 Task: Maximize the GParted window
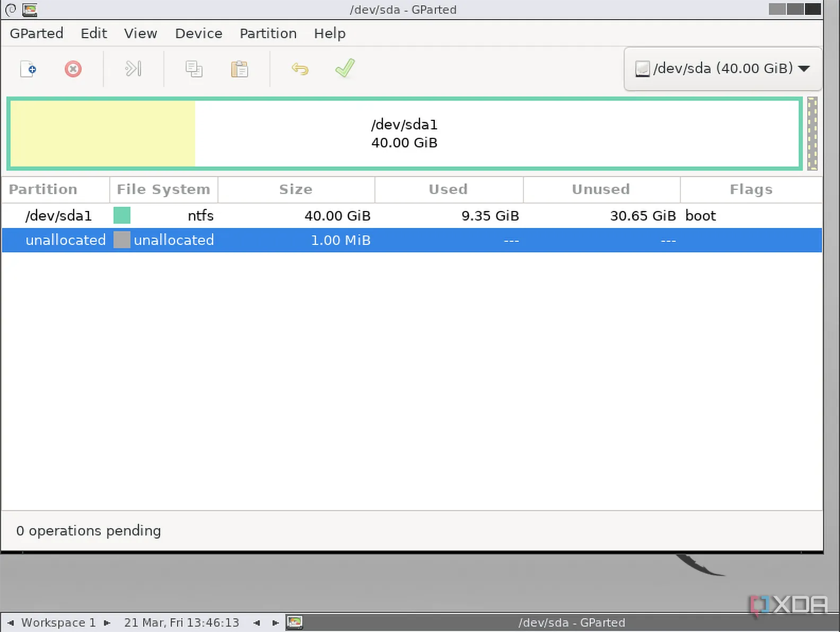(795, 9)
